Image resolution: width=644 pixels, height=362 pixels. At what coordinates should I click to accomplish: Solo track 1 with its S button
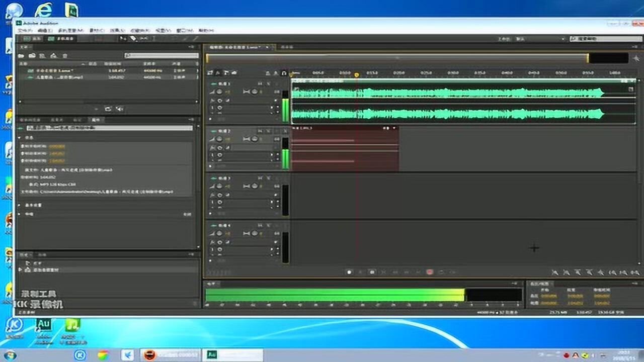(x=268, y=83)
